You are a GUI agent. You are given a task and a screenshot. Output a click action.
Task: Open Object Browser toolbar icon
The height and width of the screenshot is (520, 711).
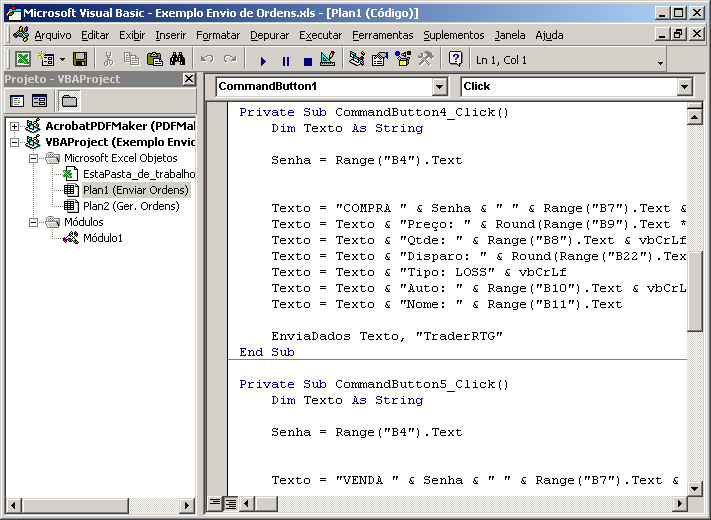(x=402, y=59)
